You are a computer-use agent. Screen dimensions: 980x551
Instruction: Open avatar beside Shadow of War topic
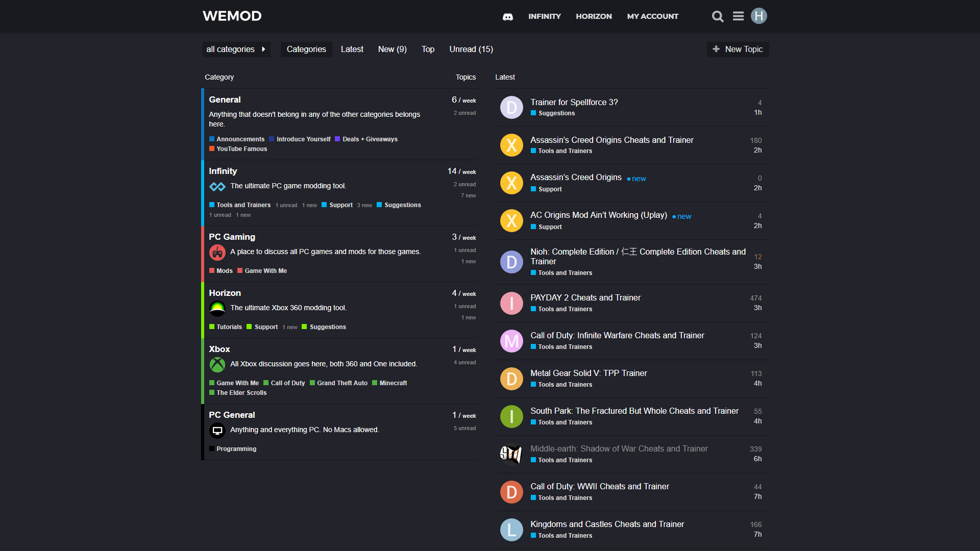point(511,455)
